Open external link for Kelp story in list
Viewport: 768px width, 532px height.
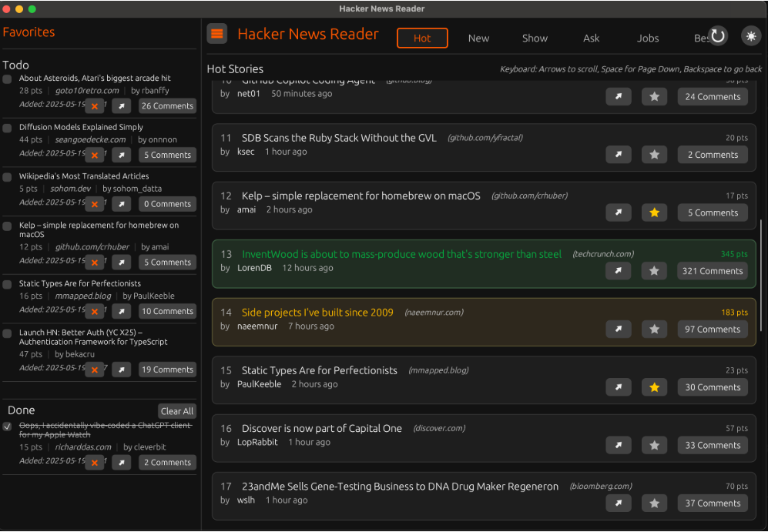coord(619,213)
